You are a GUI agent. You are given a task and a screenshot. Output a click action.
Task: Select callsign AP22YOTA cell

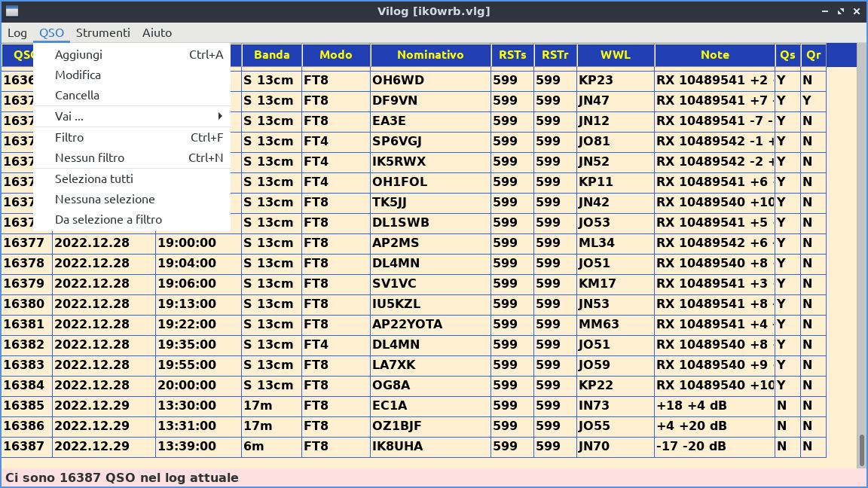(431, 325)
